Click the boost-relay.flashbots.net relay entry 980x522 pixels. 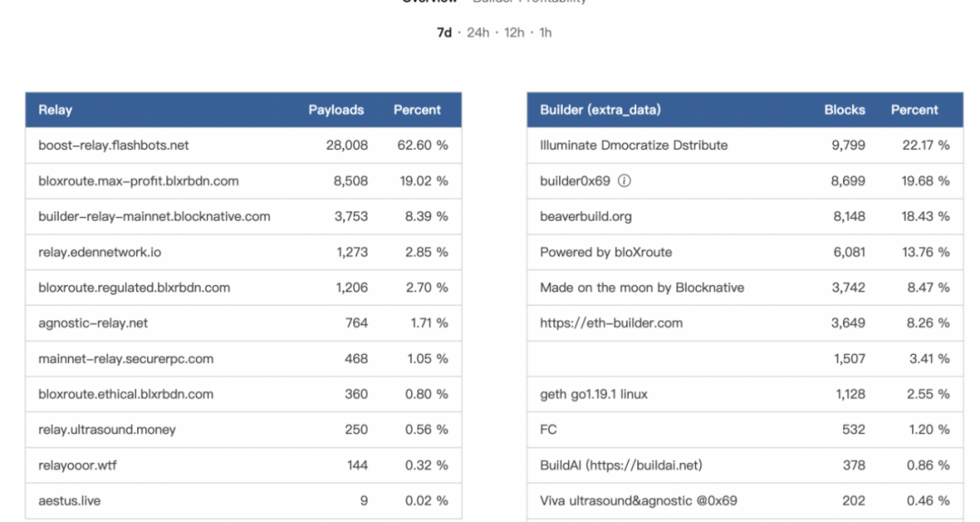pyautogui.click(x=113, y=145)
